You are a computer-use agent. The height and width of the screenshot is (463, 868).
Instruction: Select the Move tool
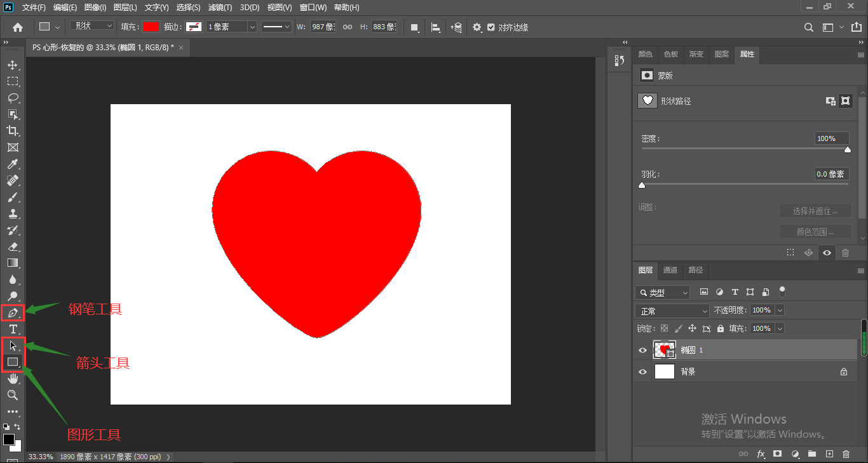12,65
